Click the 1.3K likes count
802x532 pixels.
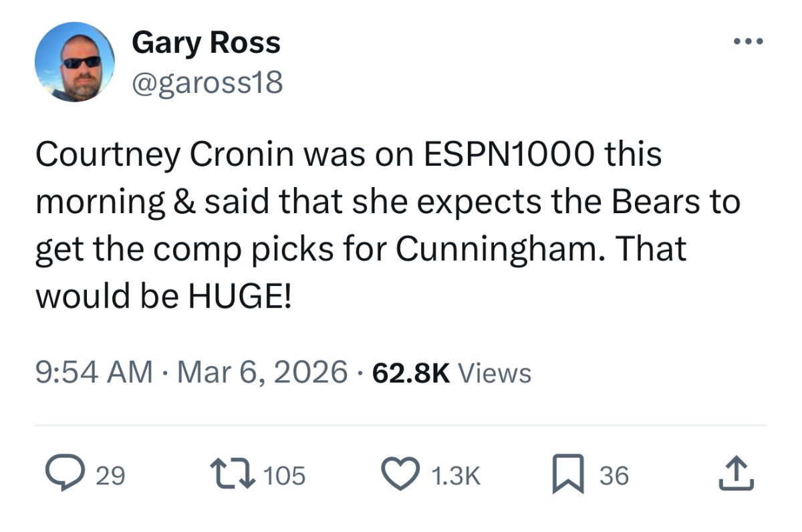pyautogui.click(x=456, y=476)
